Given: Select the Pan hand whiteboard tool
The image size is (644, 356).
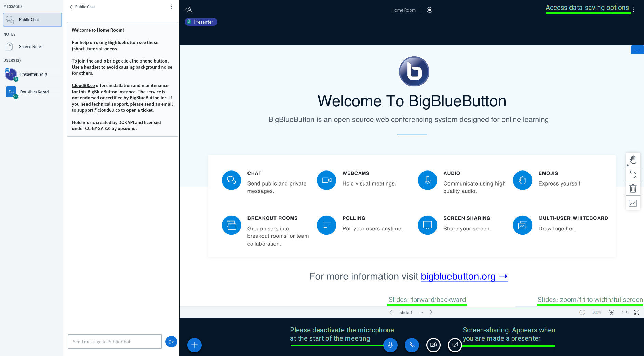Looking at the screenshot, I should pyautogui.click(x=633, y=160).
